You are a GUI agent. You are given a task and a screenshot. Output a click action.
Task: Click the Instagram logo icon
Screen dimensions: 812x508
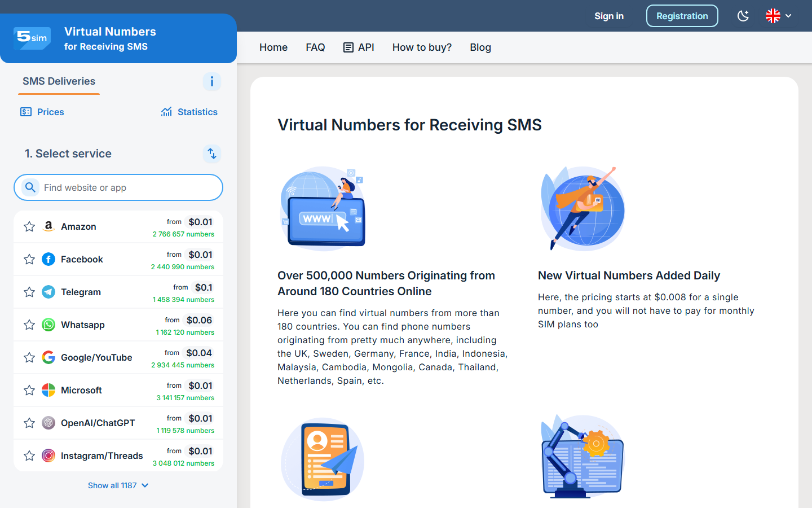pos(48,456)
